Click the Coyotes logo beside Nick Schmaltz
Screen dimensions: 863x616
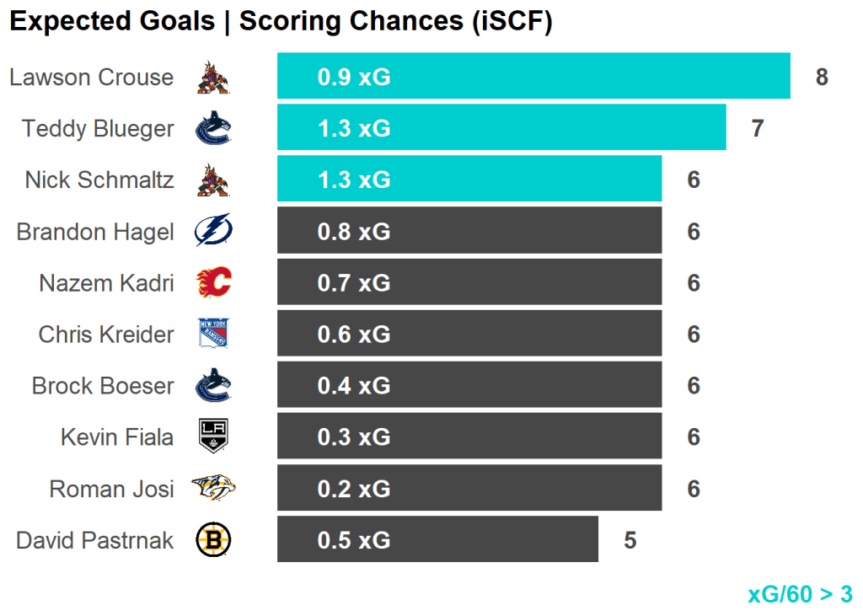pyautogui.click(x=212, y=180)
